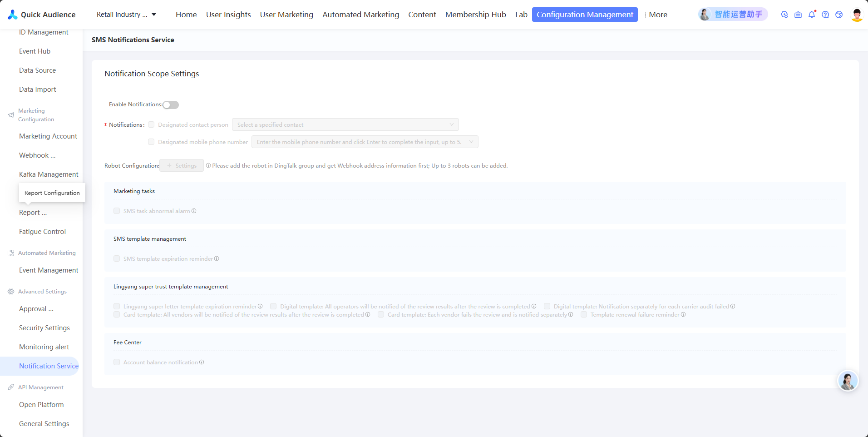Viewport: 868px width, 437px height.
Task: Check Account balance notification checkbox
Action: point(117,362)
